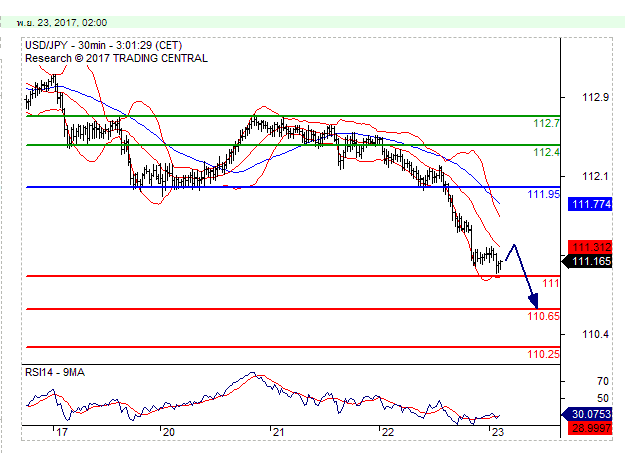Screen dimensions: 625x454
Task: Click the date axis label 17
Action: [x=62, y=432]
